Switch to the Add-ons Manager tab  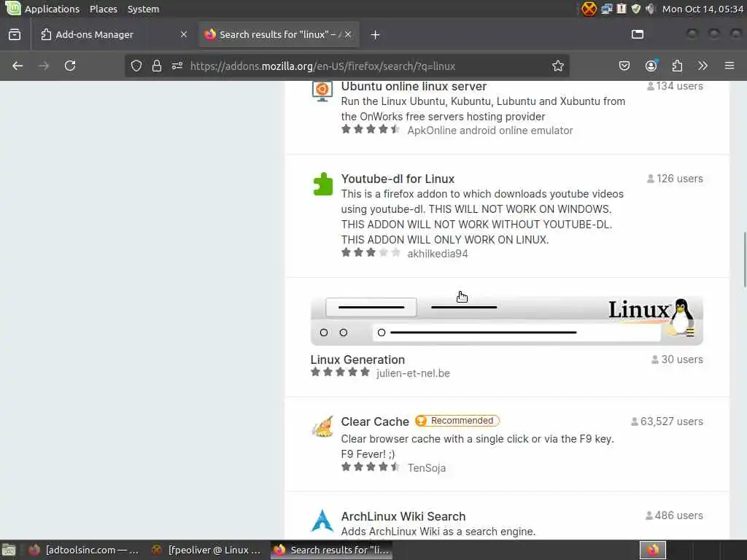(113, 34)
